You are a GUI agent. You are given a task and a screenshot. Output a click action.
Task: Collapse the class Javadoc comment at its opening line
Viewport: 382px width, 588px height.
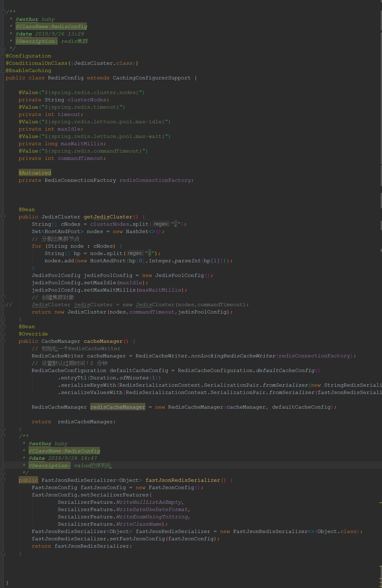tap(3, 12)
